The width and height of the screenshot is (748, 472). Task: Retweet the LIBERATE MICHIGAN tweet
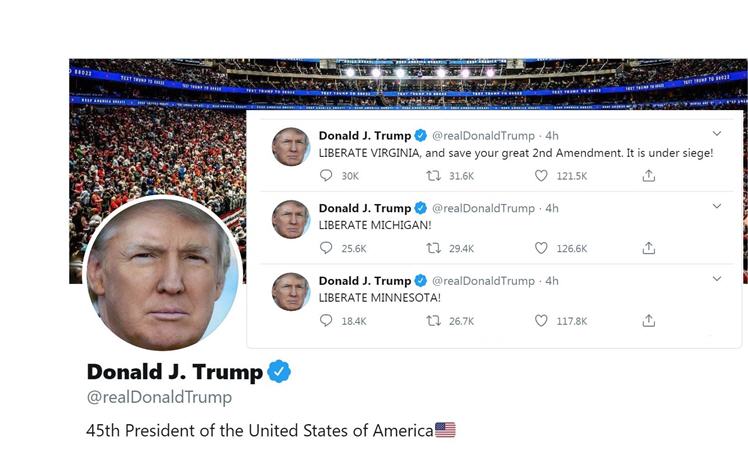click(x=433, y=248)
